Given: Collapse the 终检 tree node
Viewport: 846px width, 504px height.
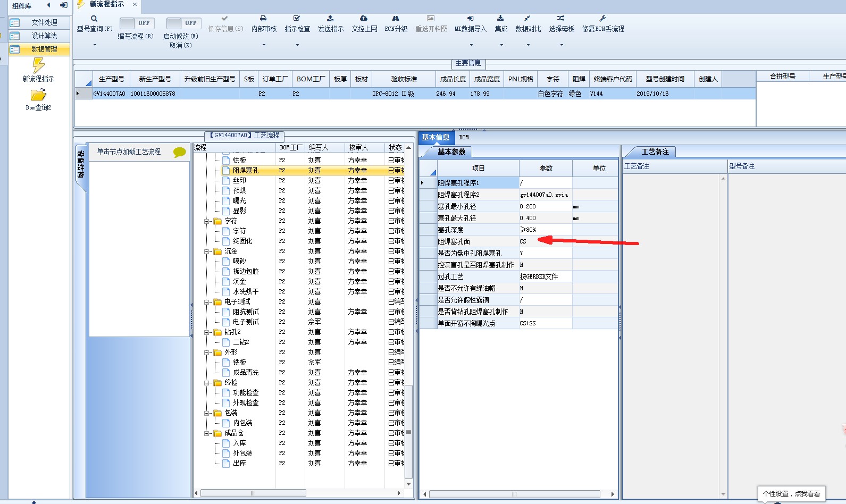Looking at the screenshot, I should (207, 383).
